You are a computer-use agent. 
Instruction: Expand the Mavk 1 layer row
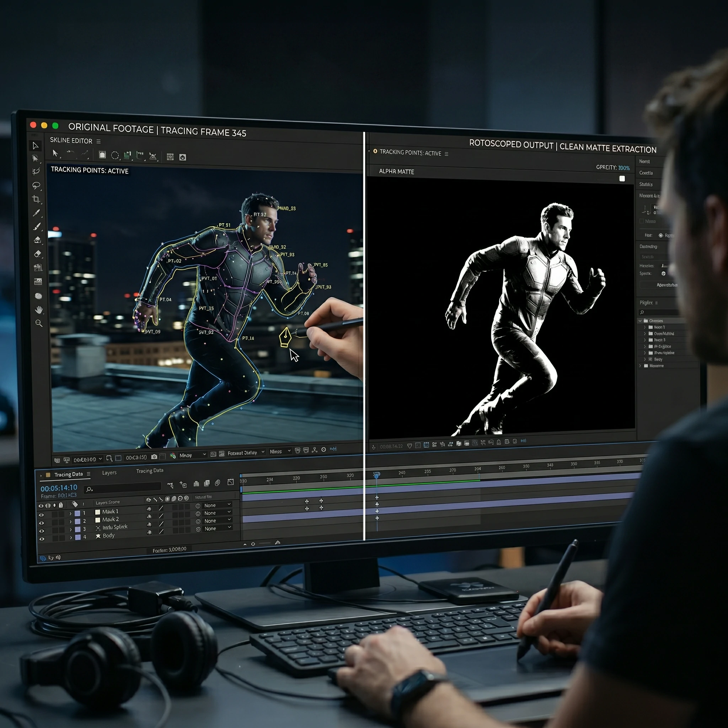click(x=70, y=514)
